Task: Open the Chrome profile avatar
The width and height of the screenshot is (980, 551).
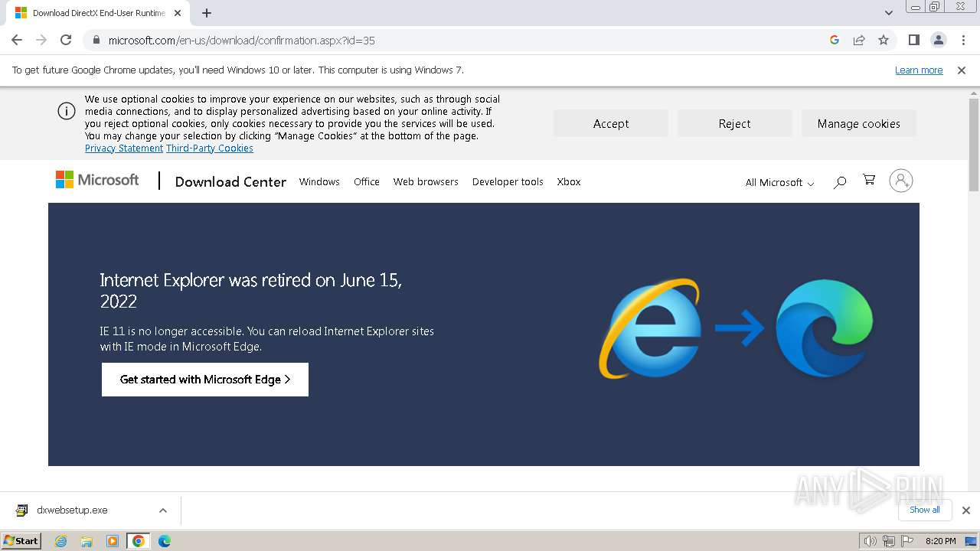Action: pos(939,40)
